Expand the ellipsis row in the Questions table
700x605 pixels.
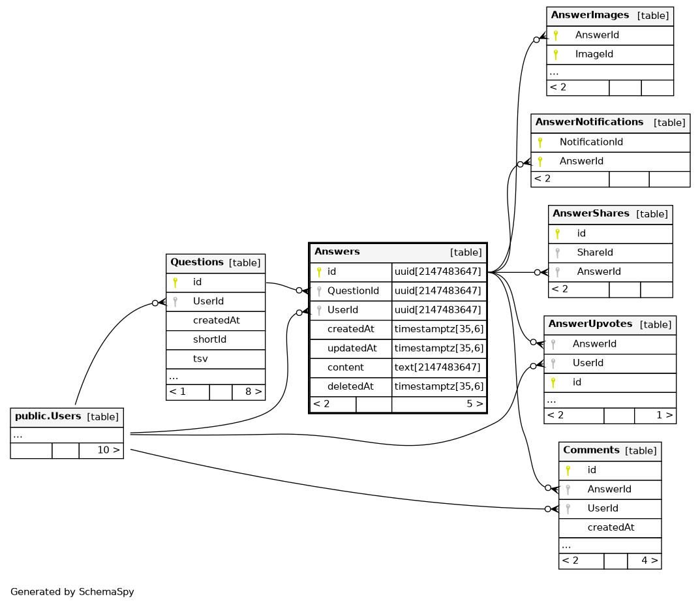coord(174,377)
